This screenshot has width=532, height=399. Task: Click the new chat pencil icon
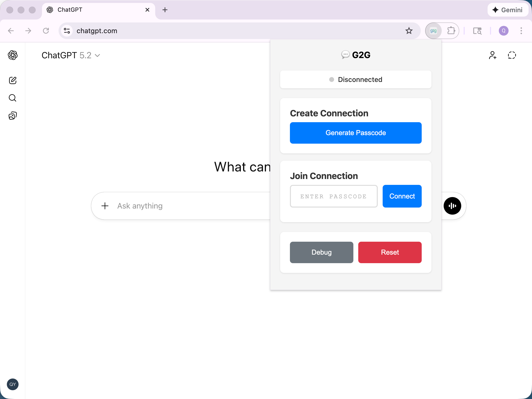point(13,80)
